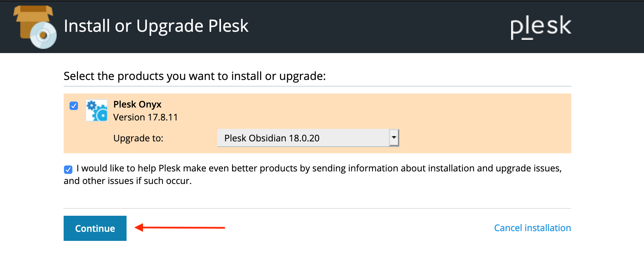Open the Cancel installation link
The image size is (644, 273).
(532, 228)
